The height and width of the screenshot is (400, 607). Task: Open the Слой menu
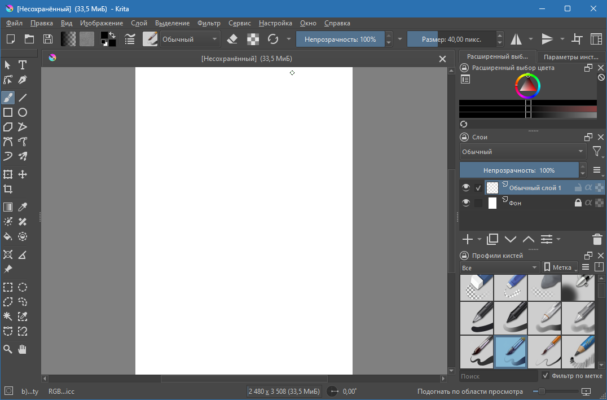click(139, 23)
